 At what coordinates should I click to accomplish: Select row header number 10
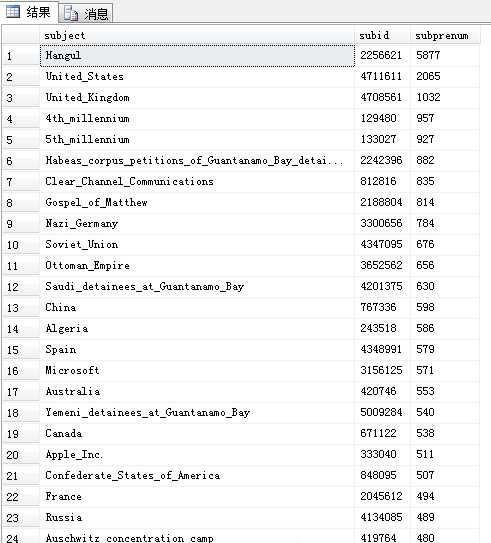[x=21, y=245]
